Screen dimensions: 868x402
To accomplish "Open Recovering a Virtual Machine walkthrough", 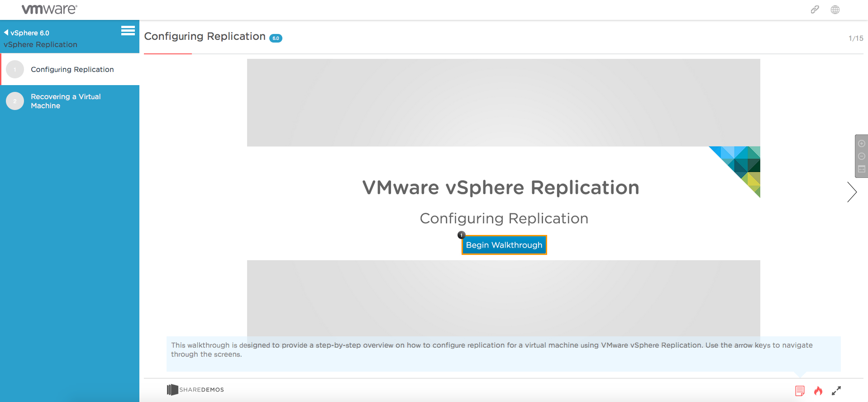I will click(x=70, y=101).
